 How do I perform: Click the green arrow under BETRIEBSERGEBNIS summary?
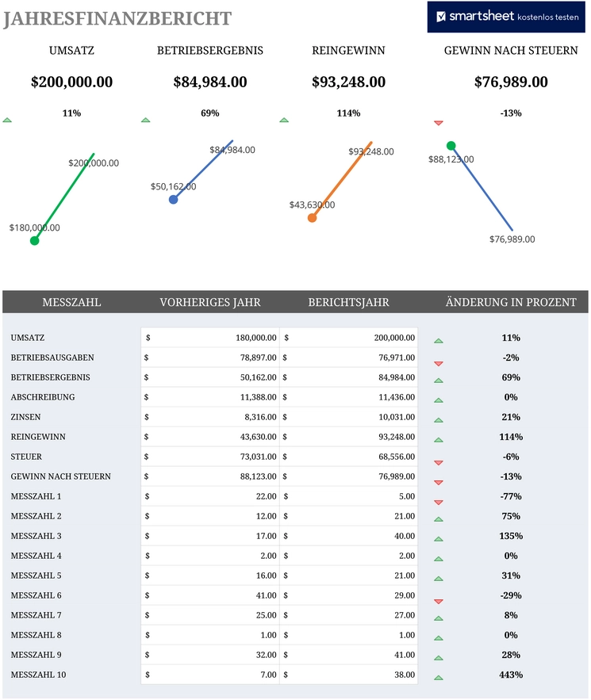(146, 120)
